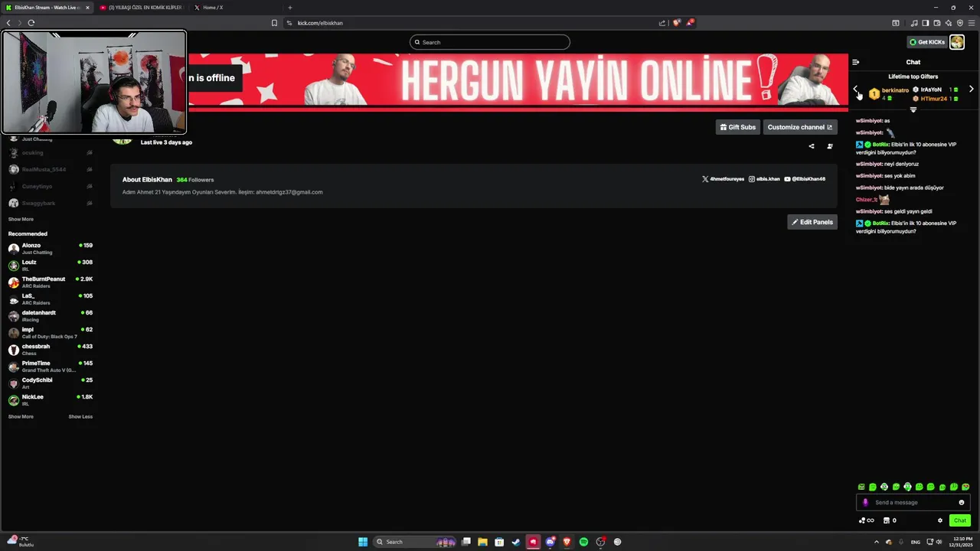Insert the last heart-eyes quick emote

coord(965,487)
